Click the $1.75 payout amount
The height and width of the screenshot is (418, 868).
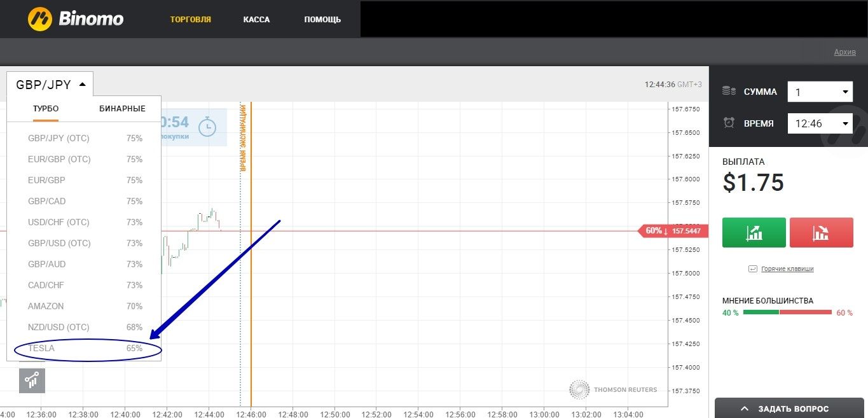click(754, 183)
